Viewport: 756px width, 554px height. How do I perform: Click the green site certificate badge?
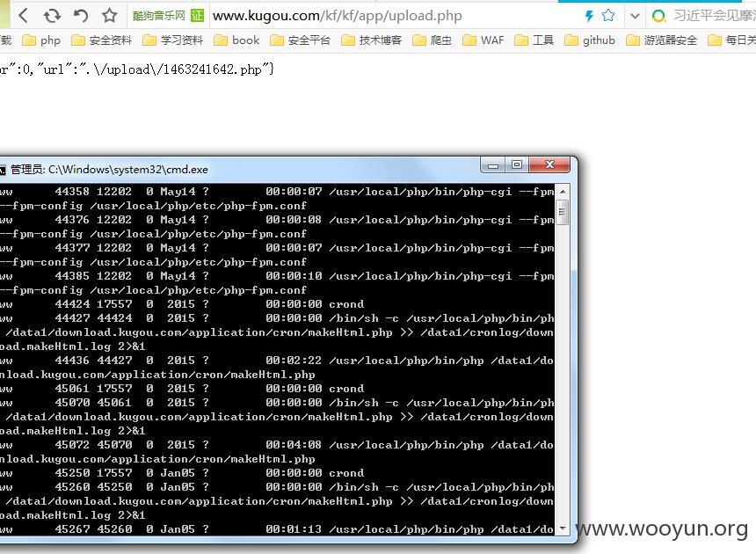197,16
